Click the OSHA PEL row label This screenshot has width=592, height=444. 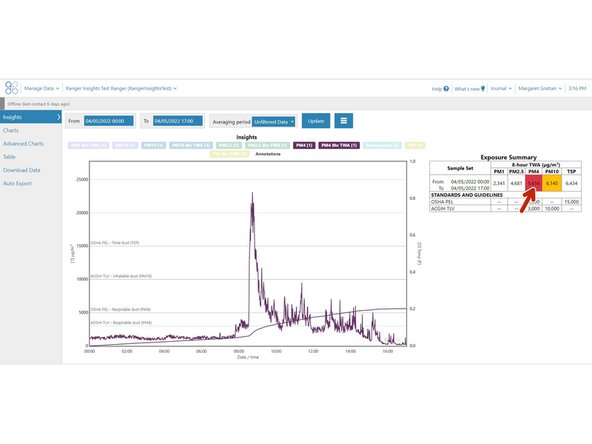click(x=442, y=202)
